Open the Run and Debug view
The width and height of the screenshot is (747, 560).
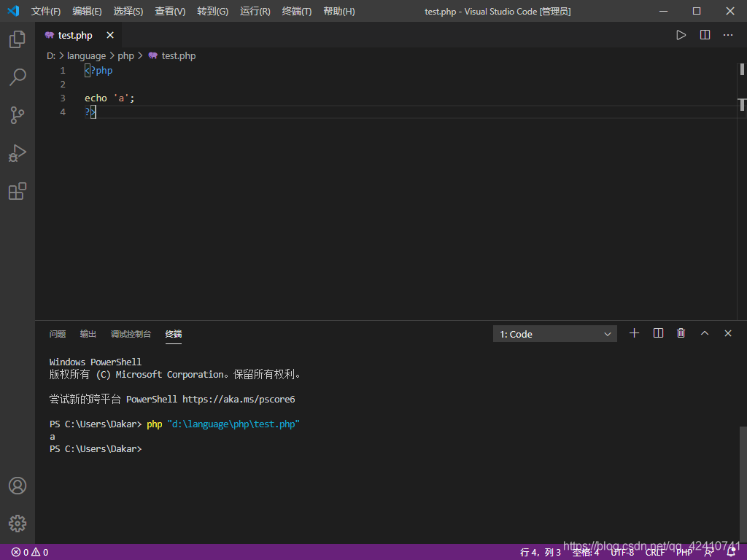point(18,153)
